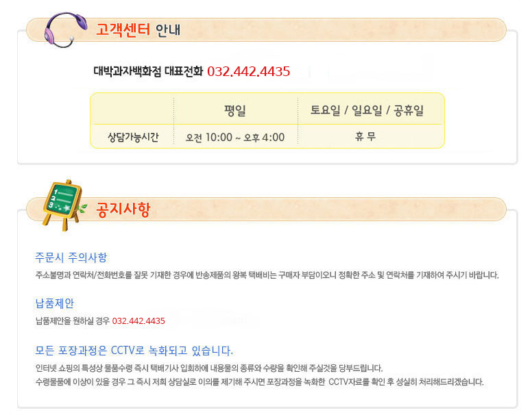Select the main phone number 032.442.4435
The image size is (532, 415).
coord(248,71)
